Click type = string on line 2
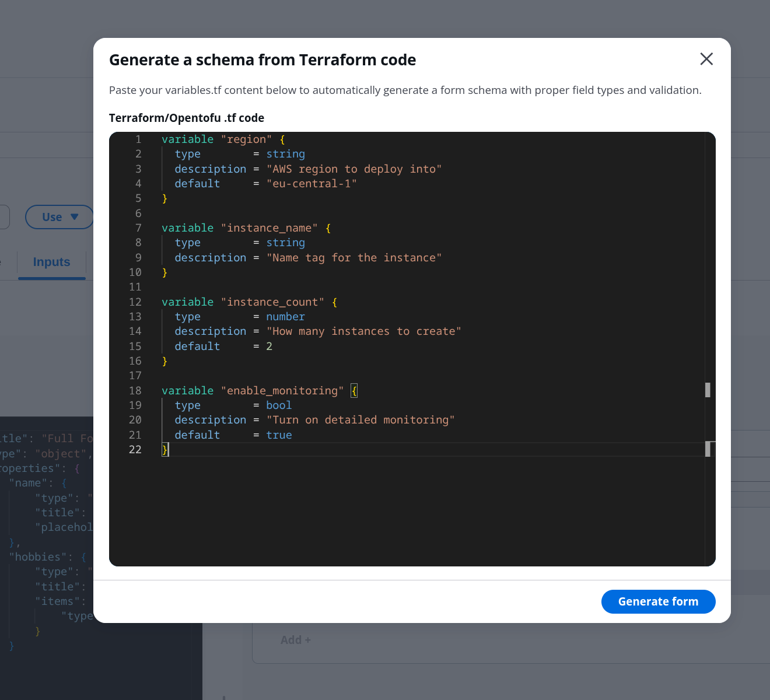 pos(240,154)
